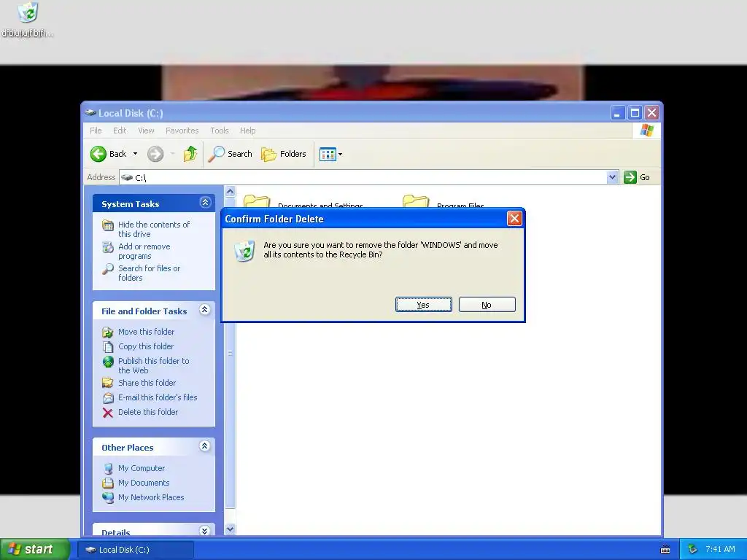
Task: Open the Help menu
Action: 247,131
